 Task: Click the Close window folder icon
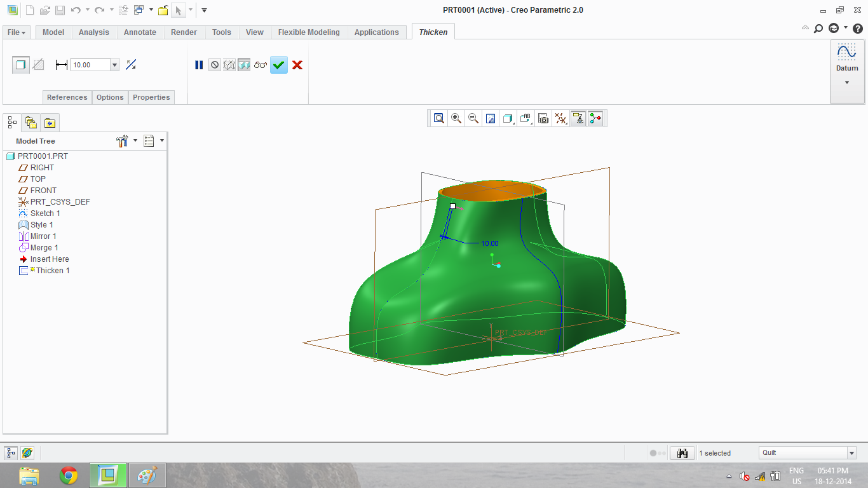163,10
